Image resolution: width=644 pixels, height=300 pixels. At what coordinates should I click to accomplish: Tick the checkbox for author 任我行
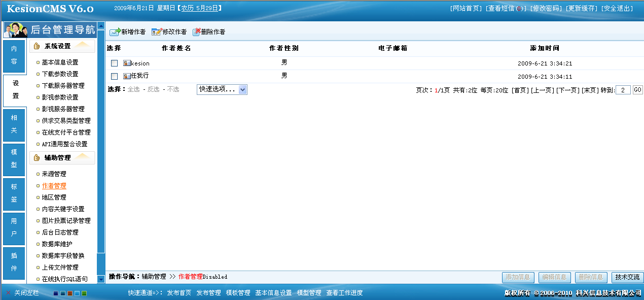(x=114, y=76)
